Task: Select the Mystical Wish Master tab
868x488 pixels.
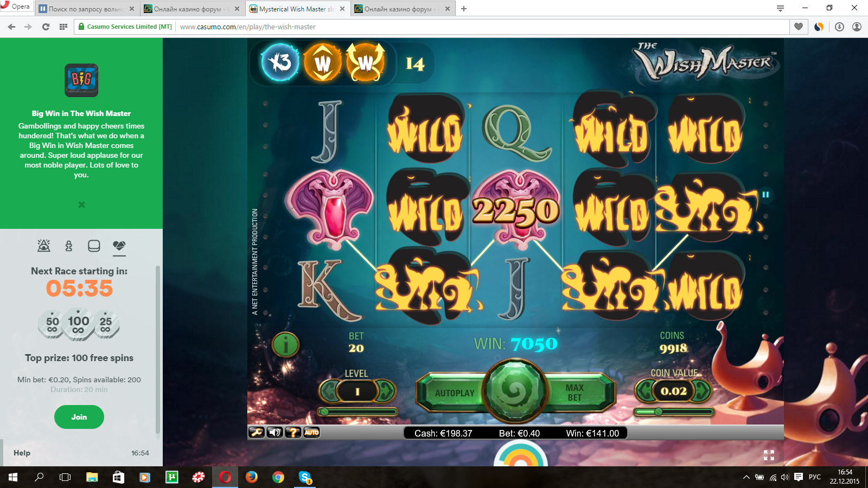Action: [297, 9]
